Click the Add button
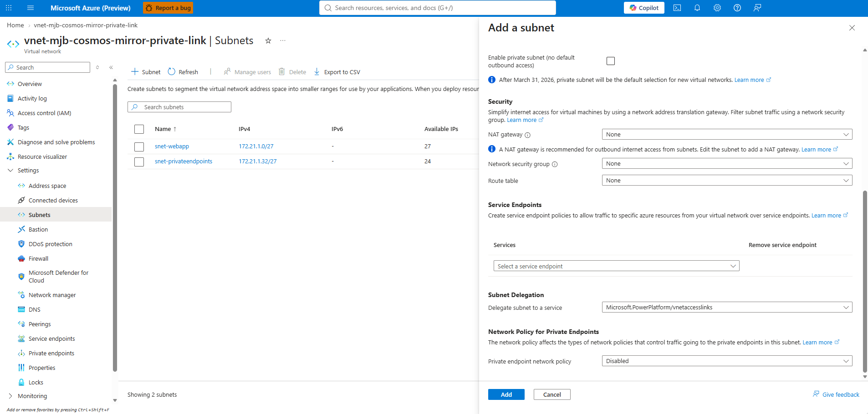868x414 pixels. pos(506,394)
